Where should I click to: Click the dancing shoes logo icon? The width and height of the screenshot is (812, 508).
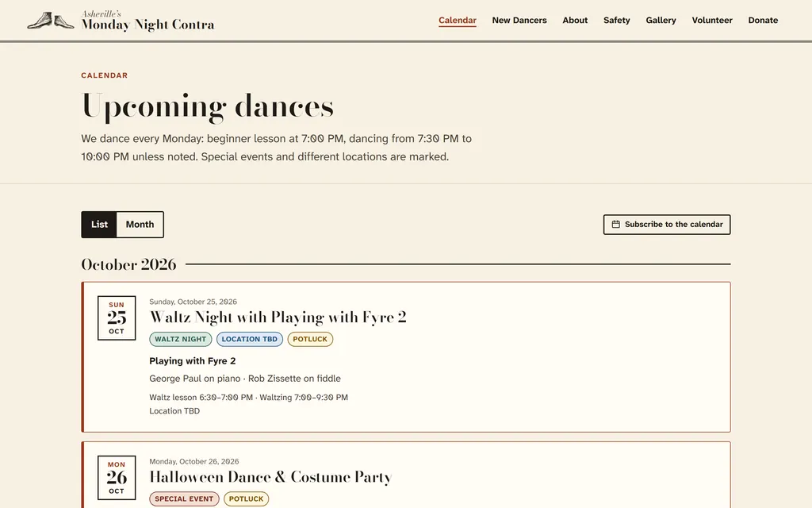click(51, 21)
